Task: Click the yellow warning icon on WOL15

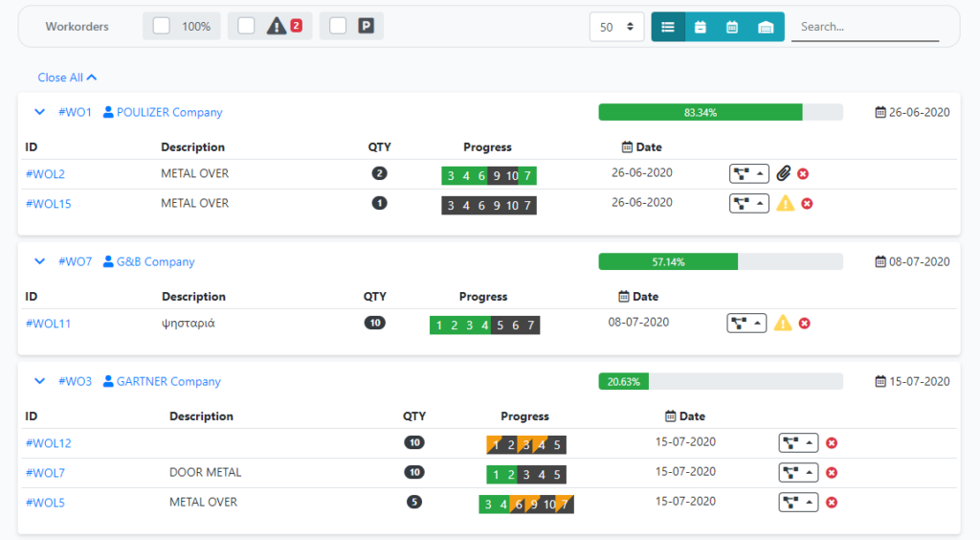Action: 785,203
